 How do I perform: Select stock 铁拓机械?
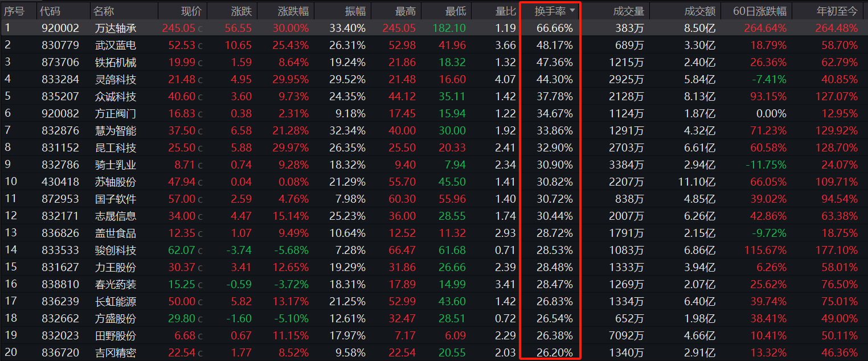[116, 62]
